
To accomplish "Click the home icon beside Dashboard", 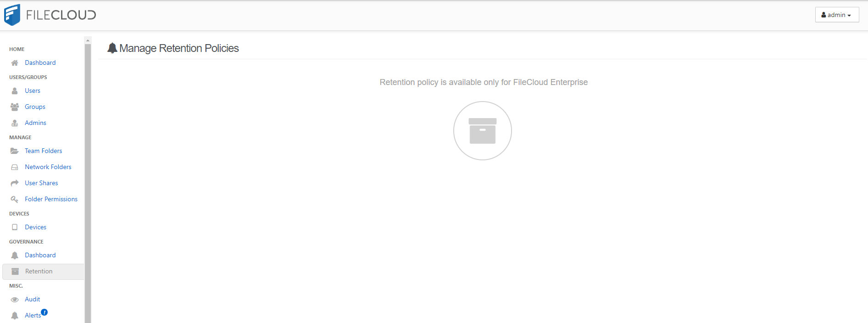I will [15, 63].
